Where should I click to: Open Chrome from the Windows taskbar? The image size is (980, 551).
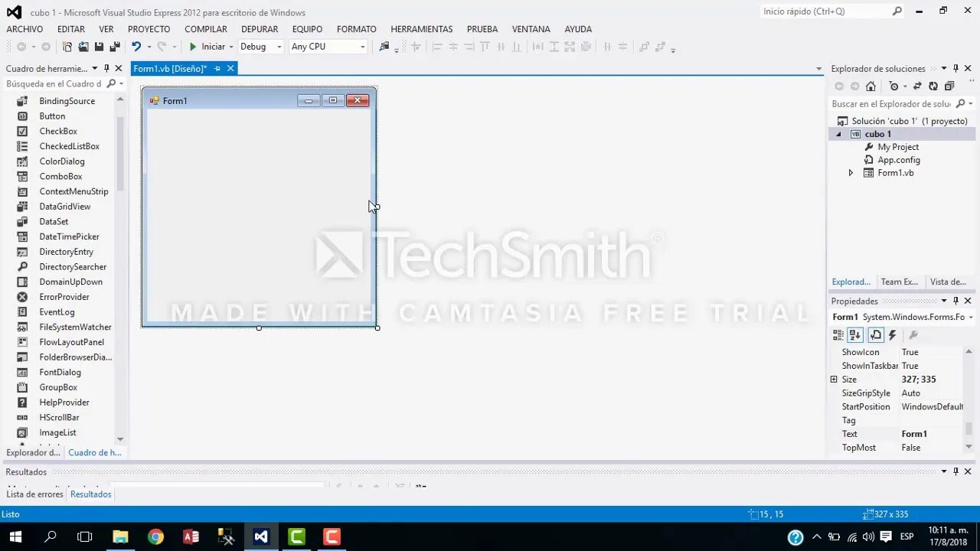155,536
